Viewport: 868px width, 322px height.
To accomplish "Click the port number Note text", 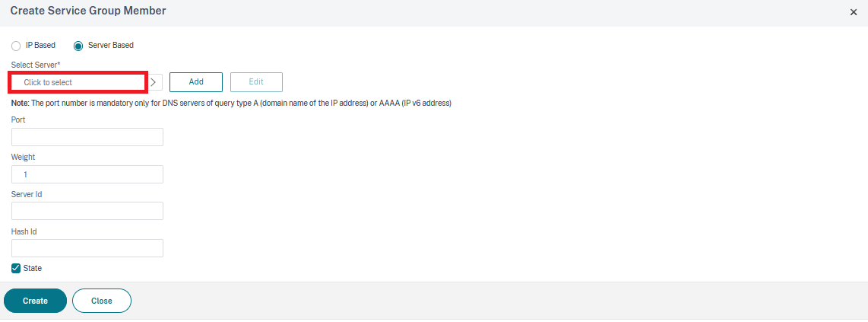I will point(232,103).
